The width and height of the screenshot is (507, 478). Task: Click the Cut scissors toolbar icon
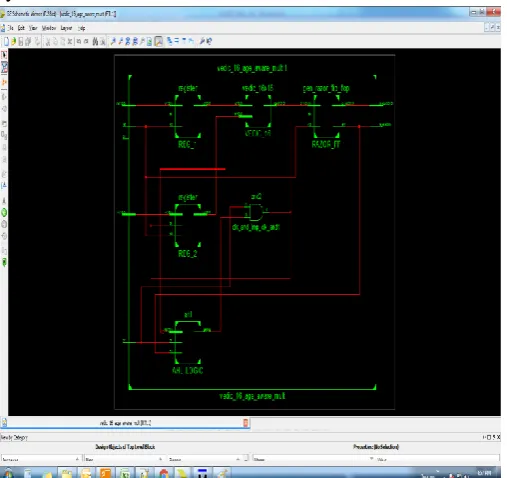pyautogui.click(x=47, y=41)
